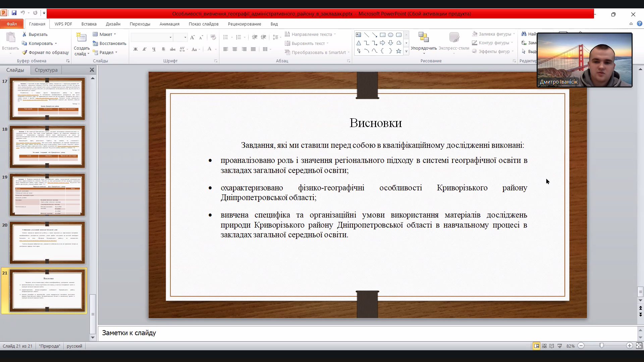The width and height of the screenshot is (644, 362).
Task: Toggle center text alignment
Action: coord(235,49)
